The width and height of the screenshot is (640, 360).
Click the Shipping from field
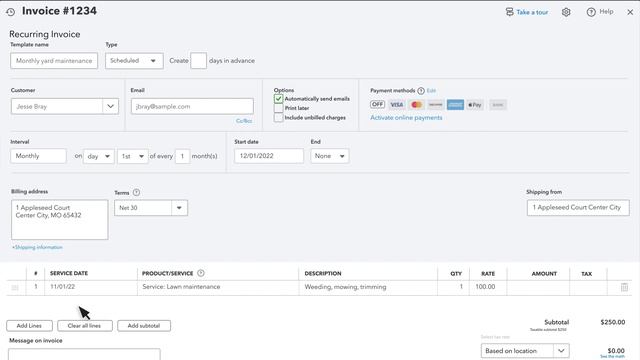578,208
